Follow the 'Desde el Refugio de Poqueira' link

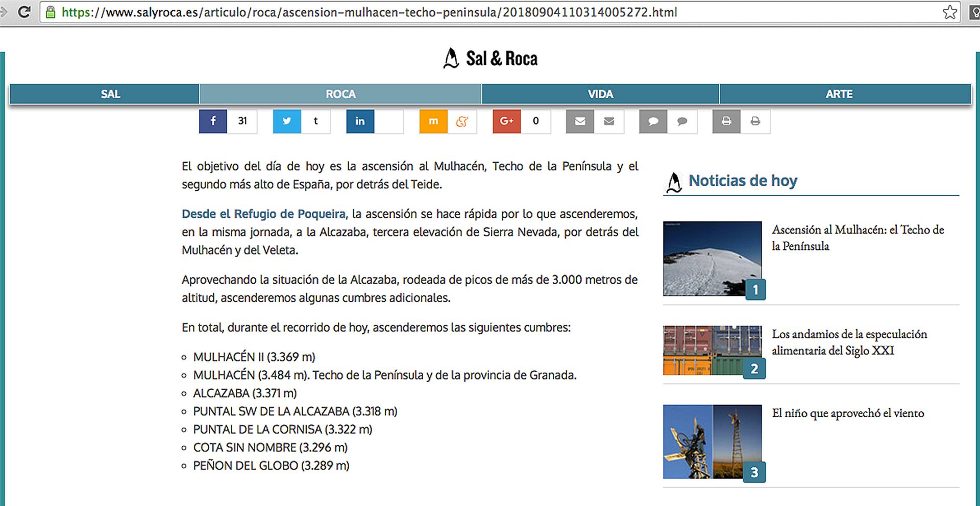click(x=264, y=214)
